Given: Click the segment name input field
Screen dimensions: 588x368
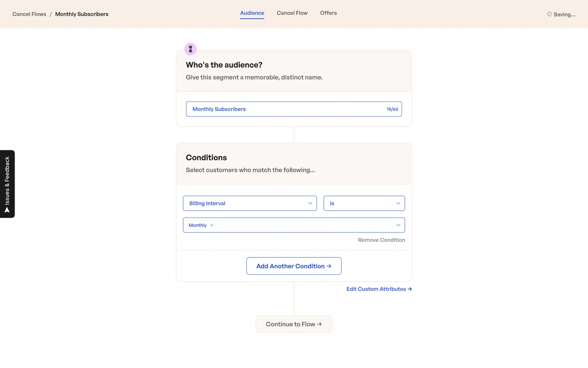Looking at the screenshot, I should (x=285, y=109).
